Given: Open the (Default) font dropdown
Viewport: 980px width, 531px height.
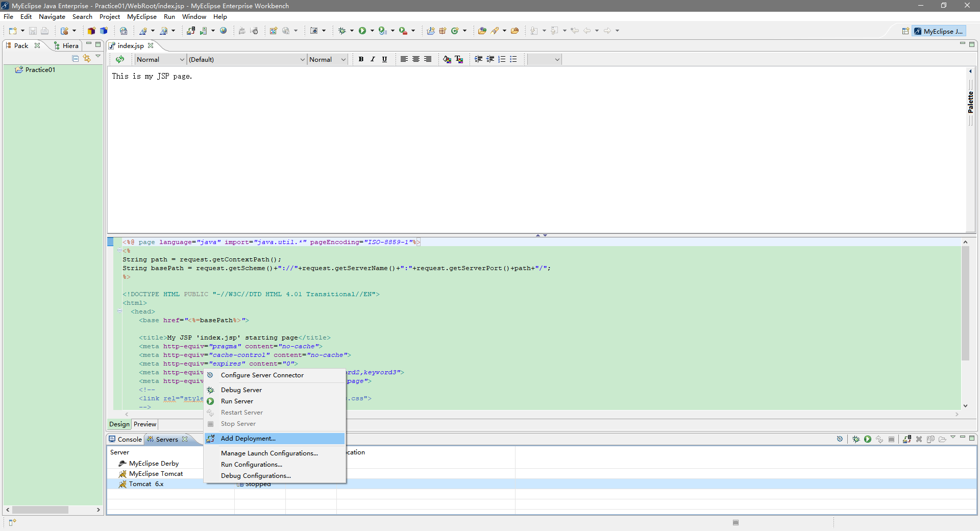Looking at the screenshot, I should [x=247, y=59].
